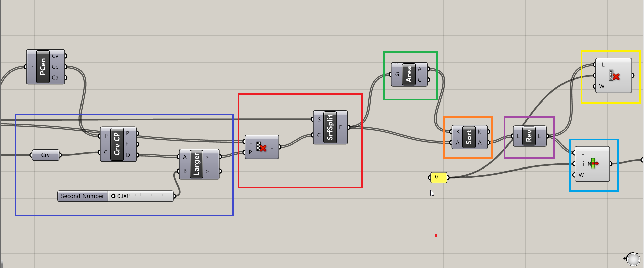Click the W input of List Item
This screenshot has height=268, width=644.
(x=581, y=175)
